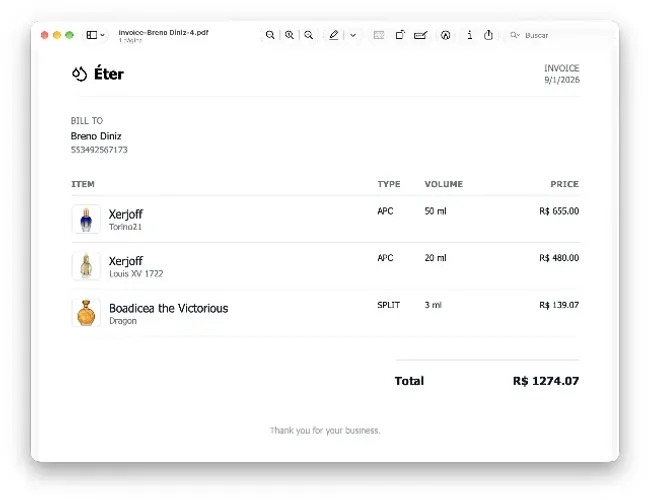Screen dimensions: 649x500
Task: Click the R$ 655.00 price
Action: pyautogui.click(x=559, y=211)
